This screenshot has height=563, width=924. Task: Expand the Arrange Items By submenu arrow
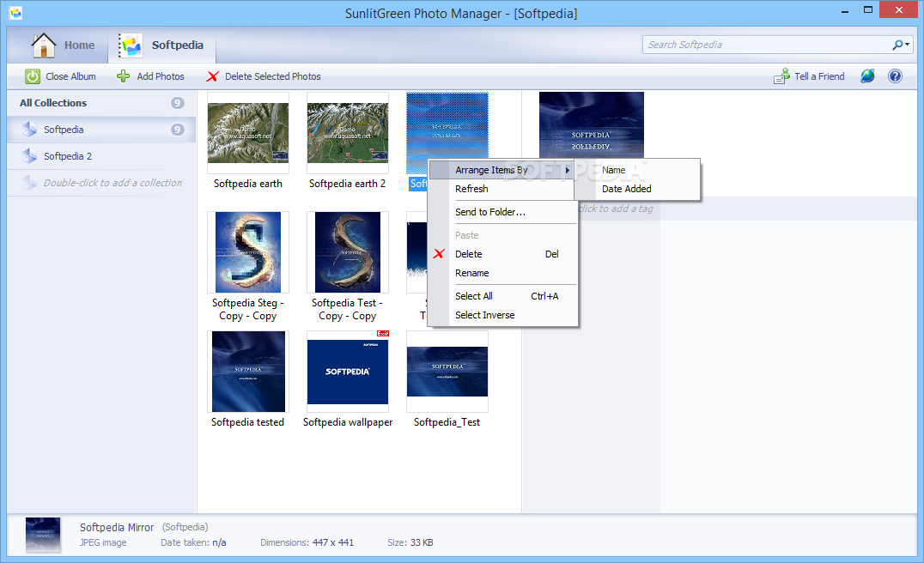point(568,170)
